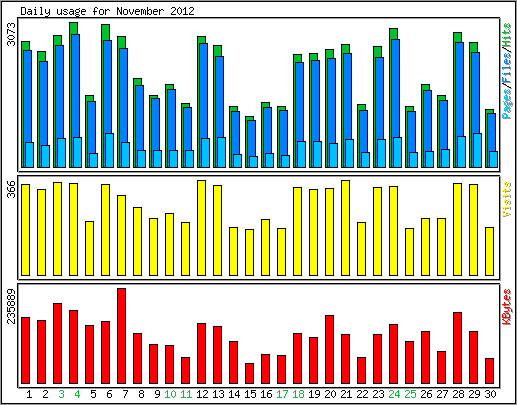Screen dimensions: 517x405
Task: Click the red KBytes bar for day 15
Action: coord(250,374)
